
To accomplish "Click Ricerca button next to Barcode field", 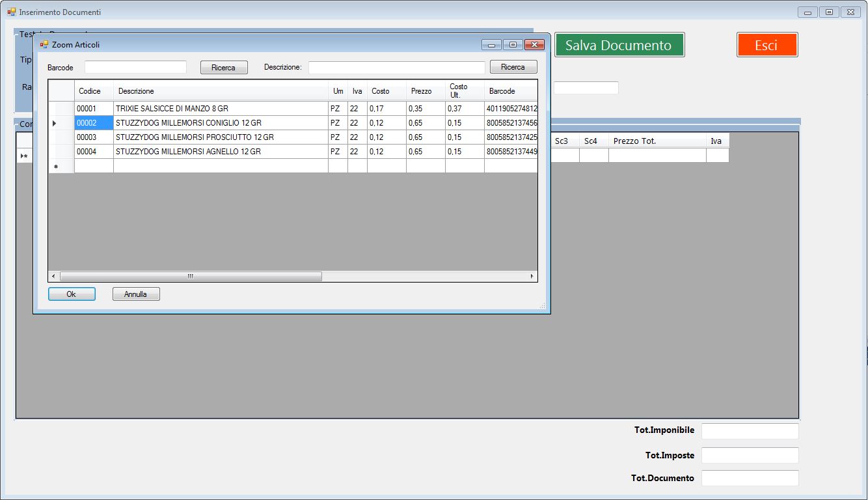I will 224,67.
